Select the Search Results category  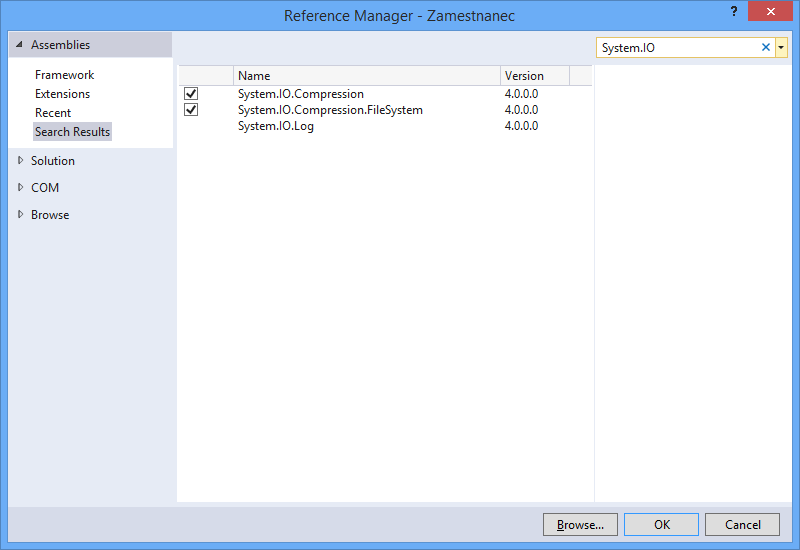[x=72, y=132]
